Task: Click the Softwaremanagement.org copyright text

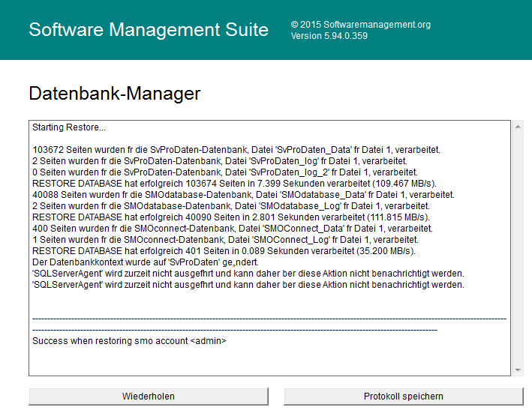Action: click(x=360, y=25)
